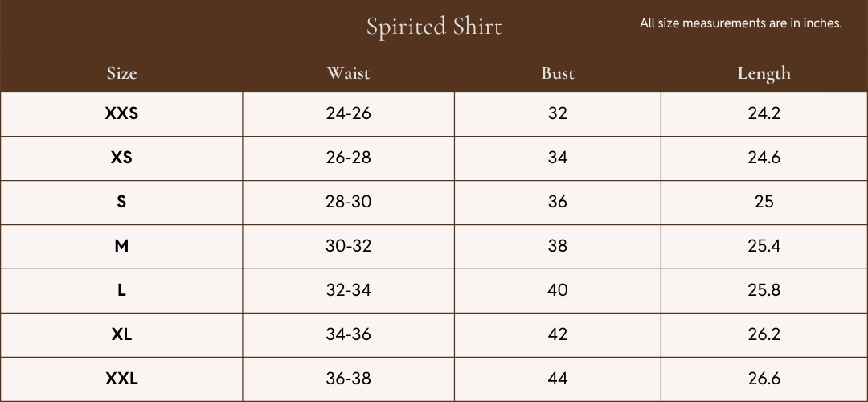
Task: Pick the XL size cell
Action: point(122,334)
